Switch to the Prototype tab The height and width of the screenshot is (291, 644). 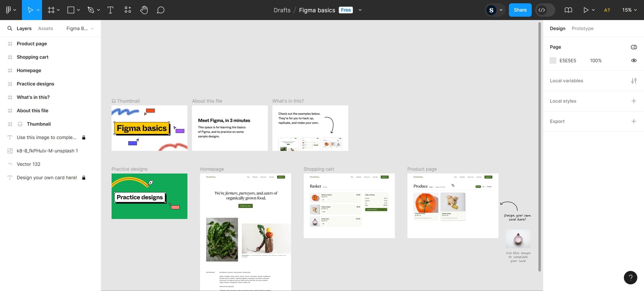[x=582, y=28]
